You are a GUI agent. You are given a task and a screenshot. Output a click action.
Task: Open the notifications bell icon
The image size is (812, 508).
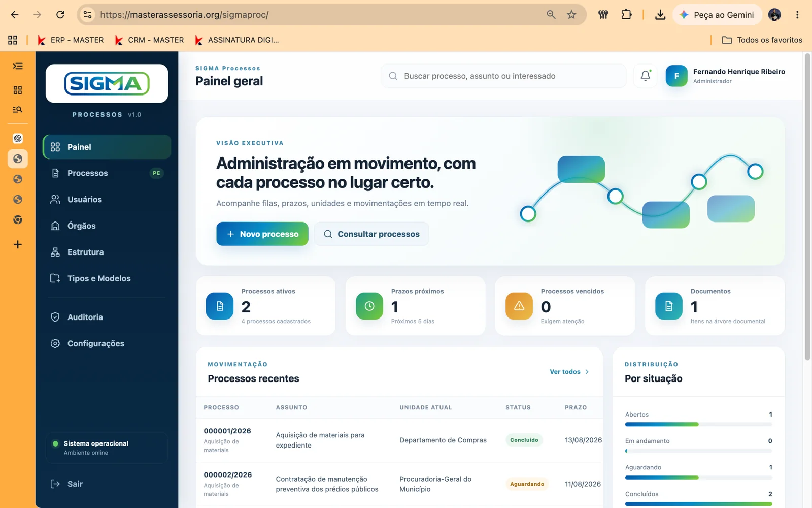click(x=645, y=76)
